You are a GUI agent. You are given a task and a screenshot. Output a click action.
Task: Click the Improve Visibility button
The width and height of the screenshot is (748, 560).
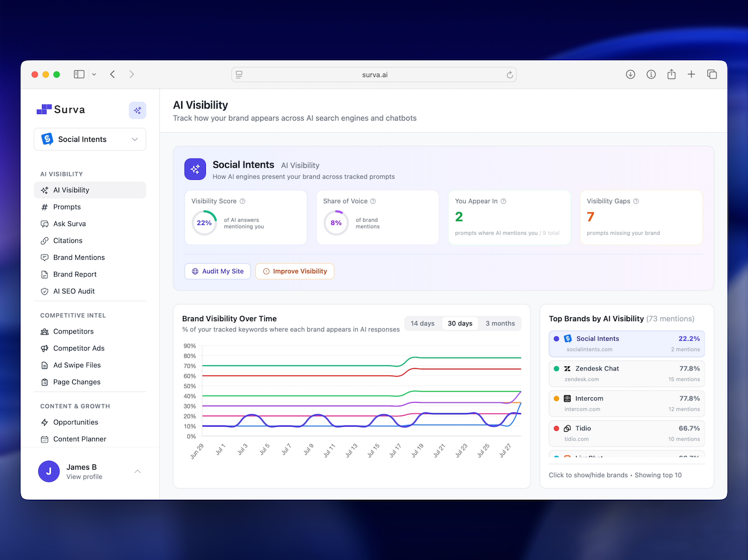pos(295,271)
